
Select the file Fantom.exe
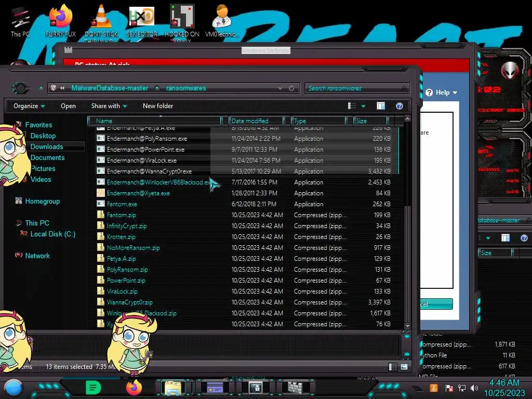[x=243, y=204]
